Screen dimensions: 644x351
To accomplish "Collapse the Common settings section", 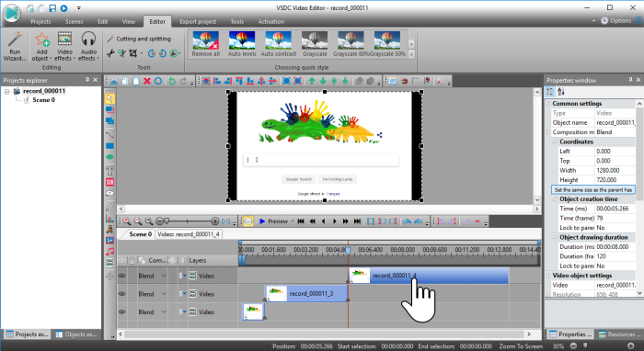I will (548, 104).
